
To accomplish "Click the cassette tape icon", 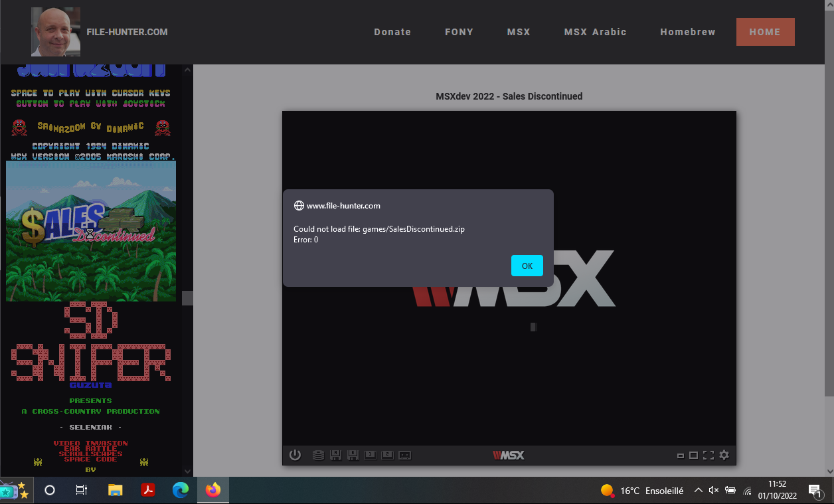I will click(x=405, y=455).
